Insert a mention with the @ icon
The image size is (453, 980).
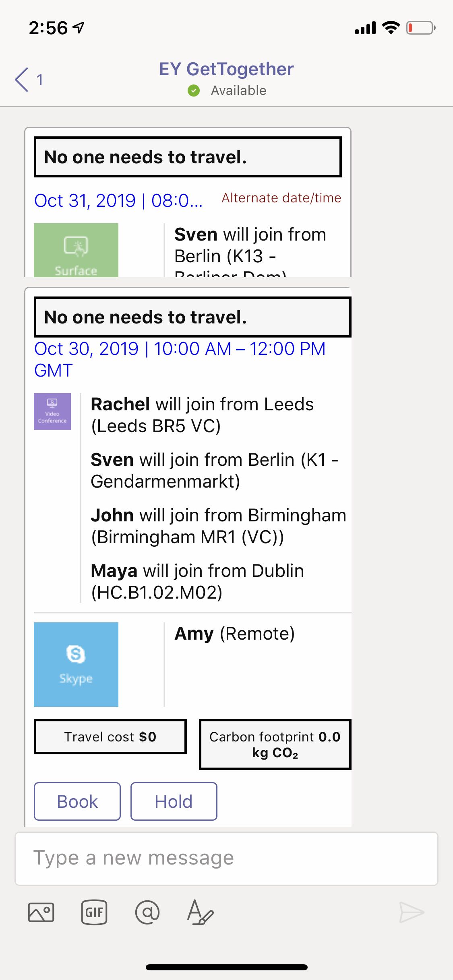click(x=148, y=913)
